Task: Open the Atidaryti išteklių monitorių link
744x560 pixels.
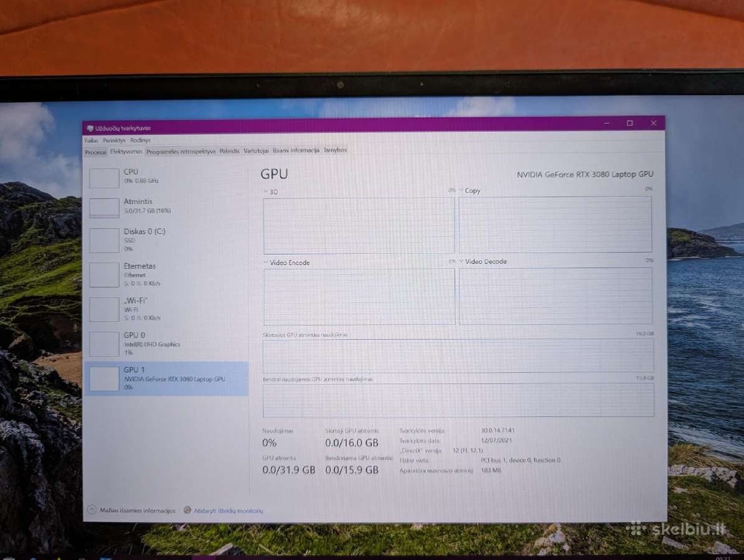Action: pos(228,511)
